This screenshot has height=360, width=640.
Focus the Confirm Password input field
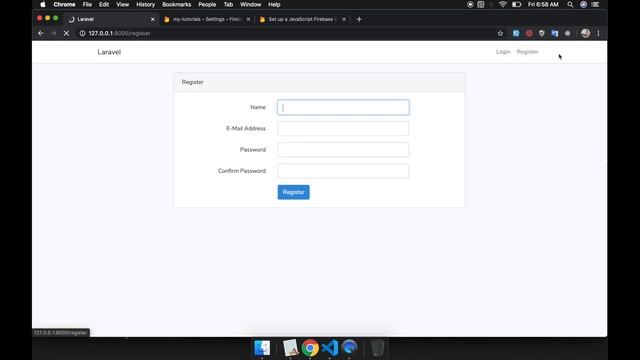point(343,171)
